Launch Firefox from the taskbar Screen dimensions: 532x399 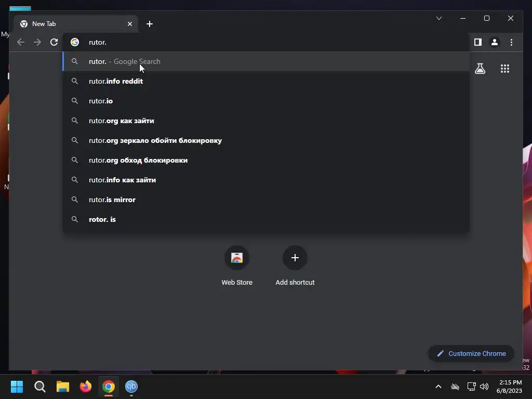pos(86,387)
